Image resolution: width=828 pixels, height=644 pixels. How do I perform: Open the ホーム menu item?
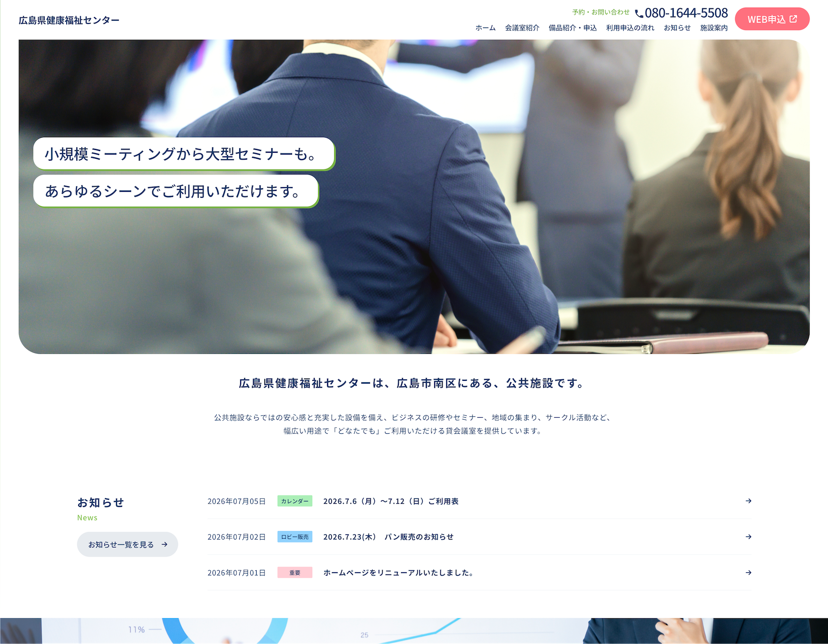[485, 28]
